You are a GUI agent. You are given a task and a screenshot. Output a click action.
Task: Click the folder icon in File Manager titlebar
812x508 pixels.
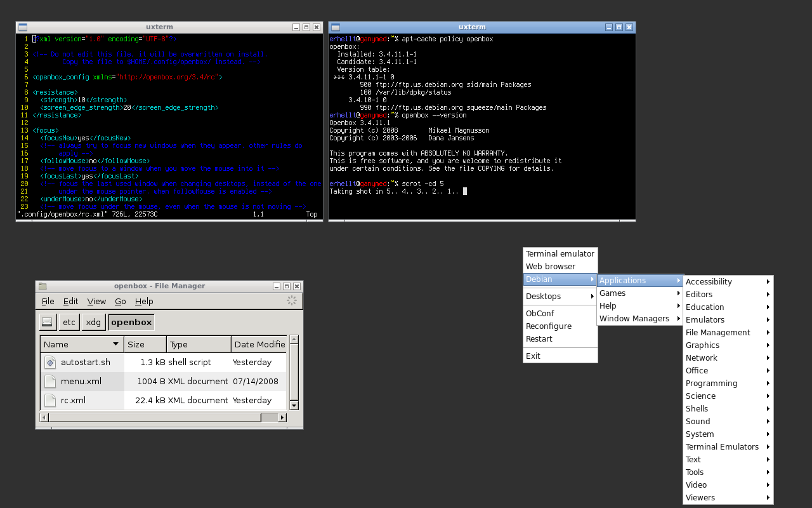tap(42, 286)
